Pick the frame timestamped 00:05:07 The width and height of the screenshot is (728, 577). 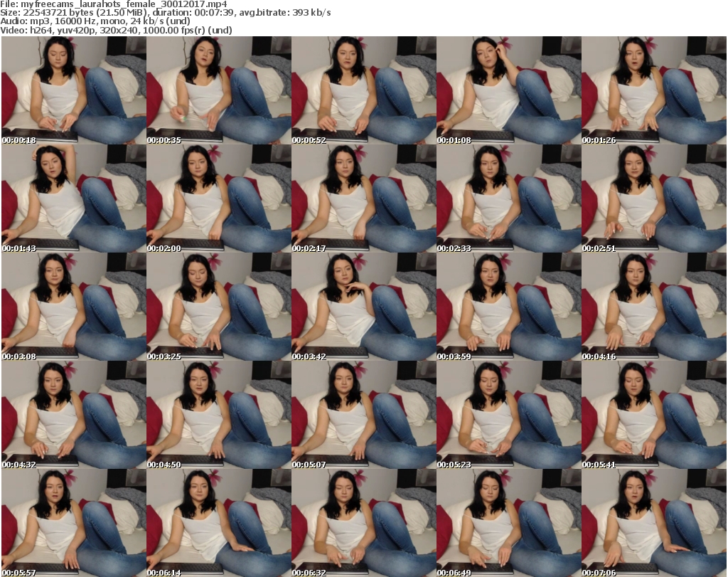coord(363,415)
